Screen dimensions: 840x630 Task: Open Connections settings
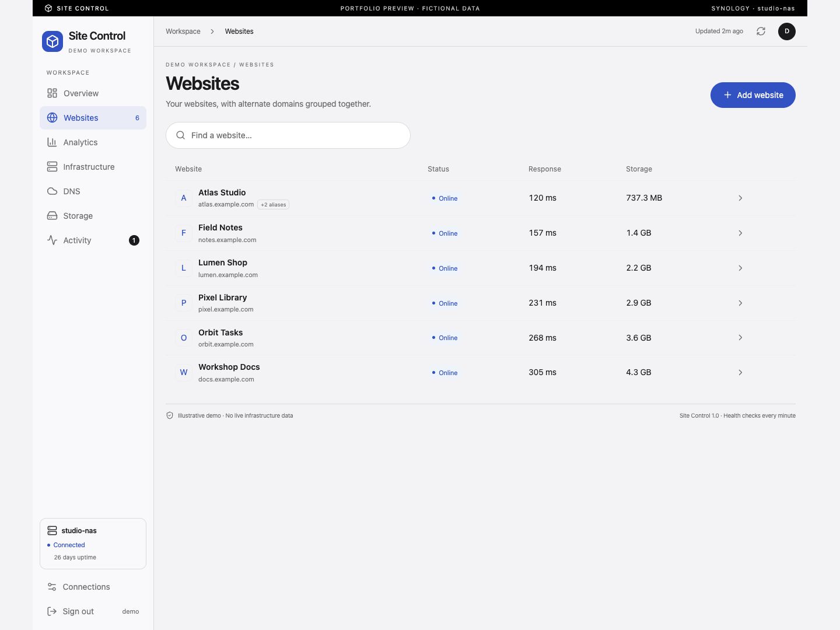93,587
